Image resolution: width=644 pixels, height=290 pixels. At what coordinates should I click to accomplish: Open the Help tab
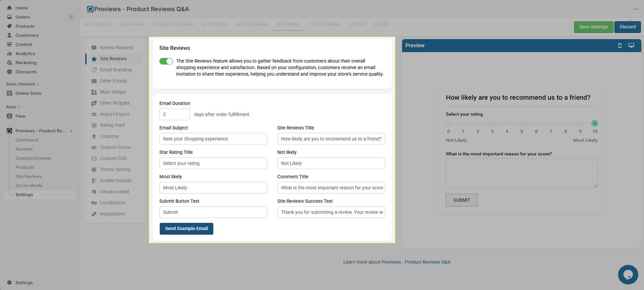pyautogui.click(x=381, y=24)
